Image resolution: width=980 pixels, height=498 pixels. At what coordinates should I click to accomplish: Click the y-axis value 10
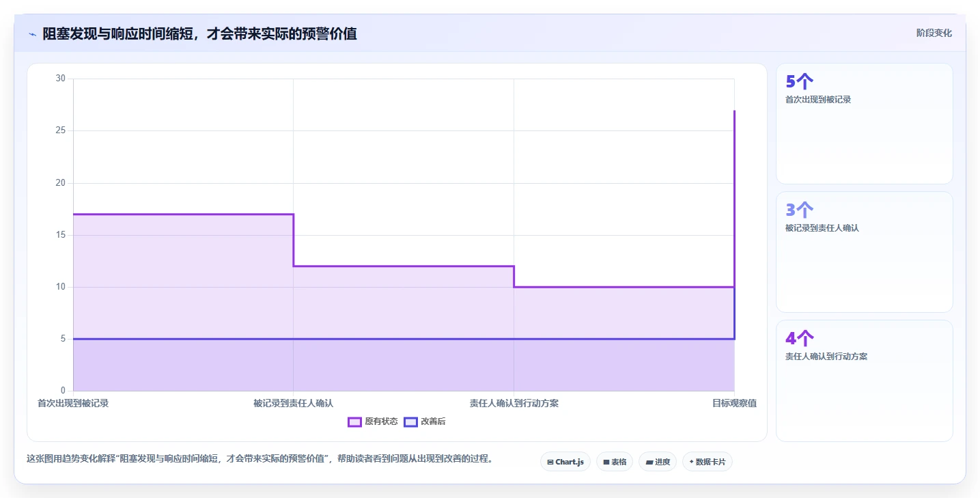click(60, 287)
